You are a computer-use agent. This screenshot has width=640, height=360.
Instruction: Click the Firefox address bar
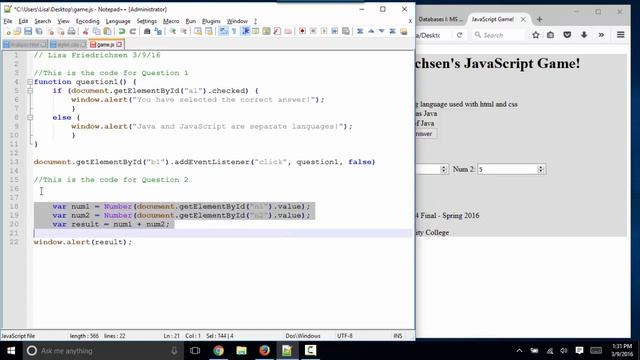pos(433,35)
